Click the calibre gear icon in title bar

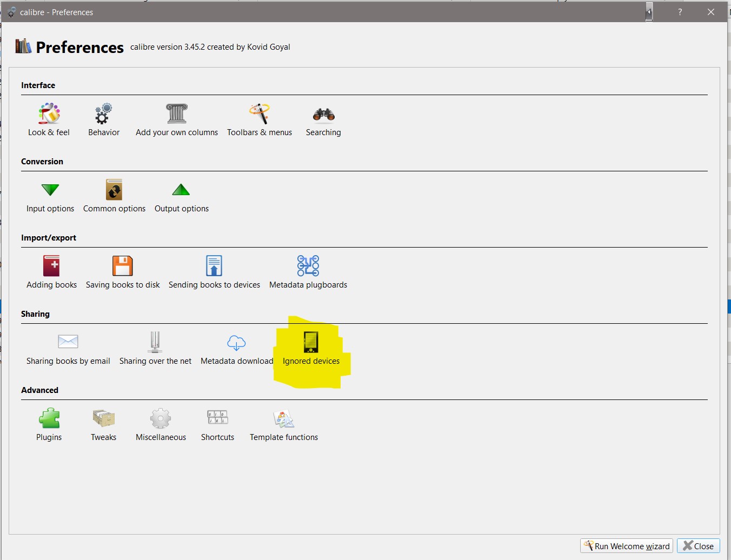pos(11,12)
